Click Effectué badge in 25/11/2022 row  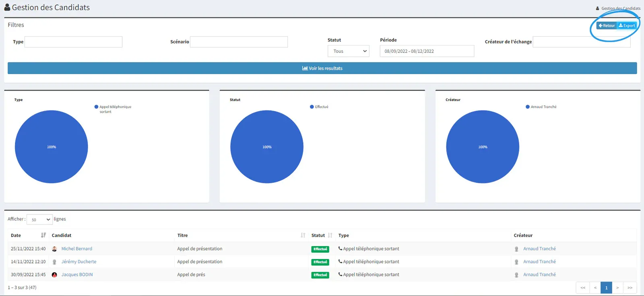point(320,249)
